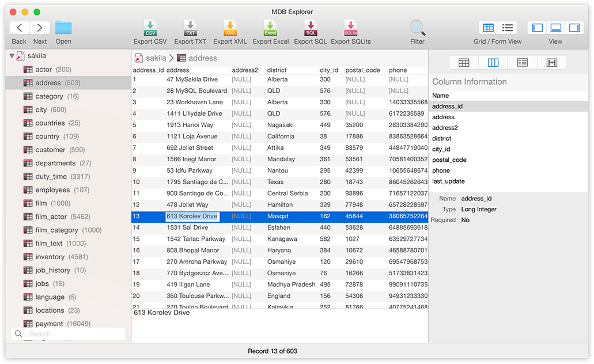Select the 692 Joliet Street row
Viewport: 594px width, 364px height.
[280, 148]
